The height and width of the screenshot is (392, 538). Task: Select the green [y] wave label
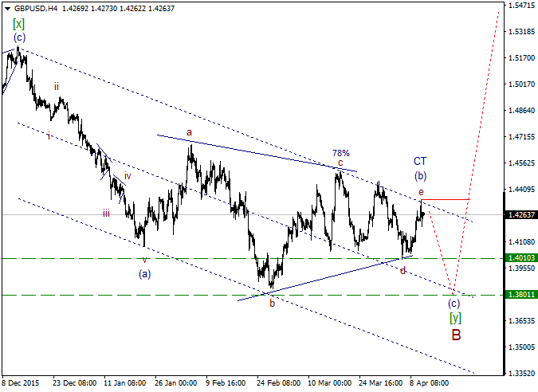[455, 318]
